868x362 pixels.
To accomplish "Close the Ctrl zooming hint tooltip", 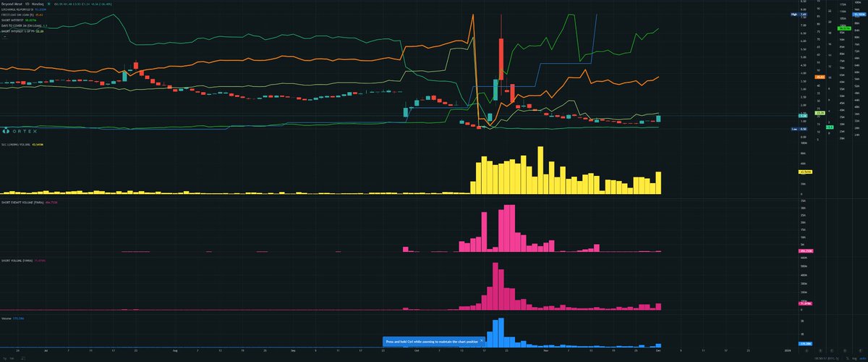I will coord(482,340).
